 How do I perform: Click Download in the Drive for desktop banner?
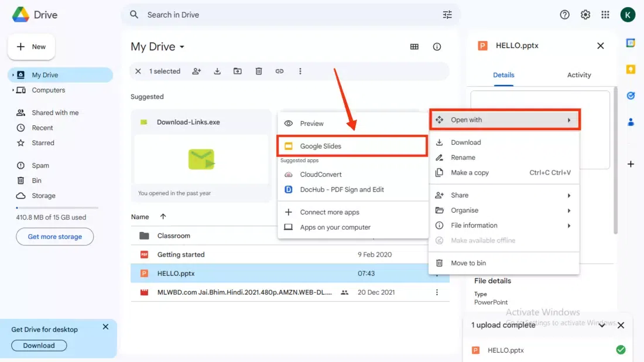click(x=39, y=346)
